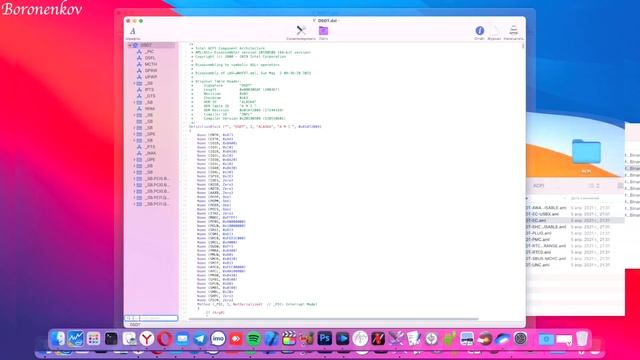Select the GPRW method in navigator
Image resolution: width=640 pixels, height=360 pixels.
(x=151, y=71)
